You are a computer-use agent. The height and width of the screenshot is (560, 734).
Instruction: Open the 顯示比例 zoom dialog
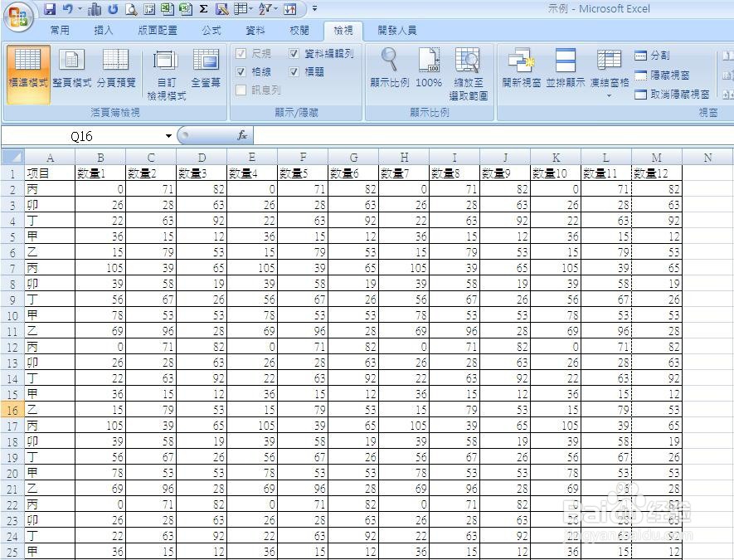(x=390, y=68)
